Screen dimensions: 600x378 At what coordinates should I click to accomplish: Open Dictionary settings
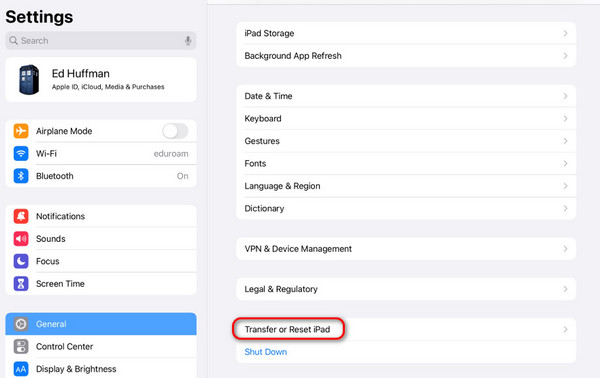pos(406,209)
